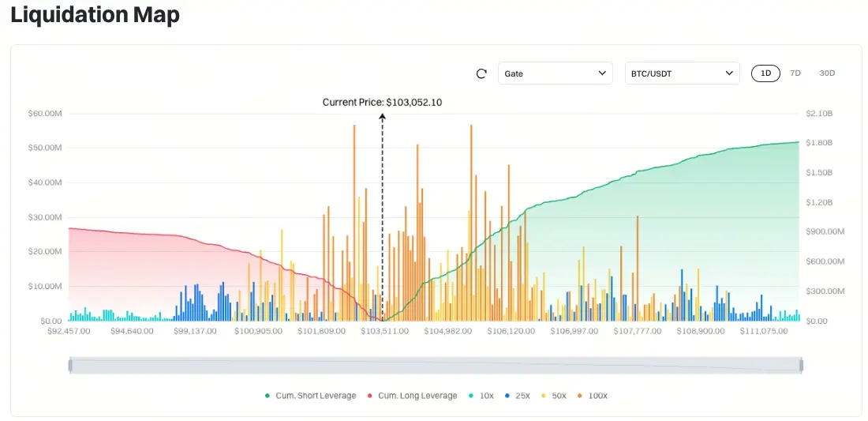The width and height of the screenshot is (868, 421).
Task: Open the Gate exchange dropdown
Action: click(555, 73)
